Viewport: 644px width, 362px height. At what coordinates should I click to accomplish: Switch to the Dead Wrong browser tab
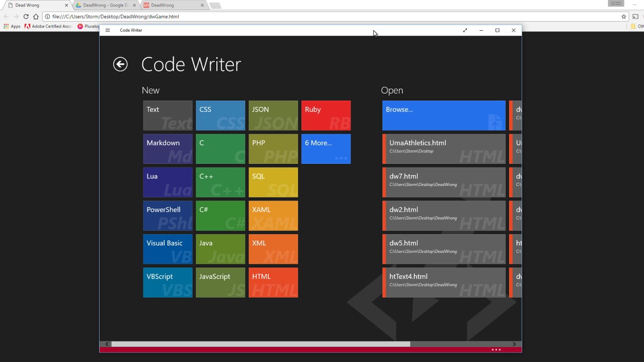37,5
